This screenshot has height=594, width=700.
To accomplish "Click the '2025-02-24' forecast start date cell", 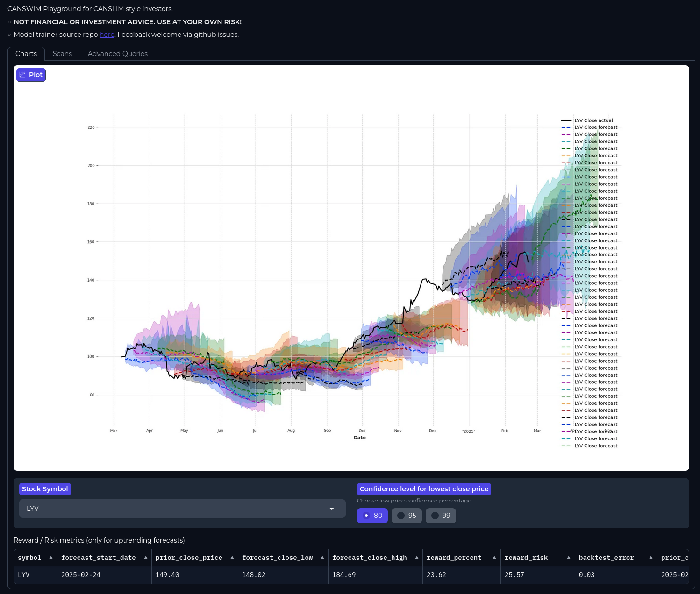I will [x=104, y=575].
